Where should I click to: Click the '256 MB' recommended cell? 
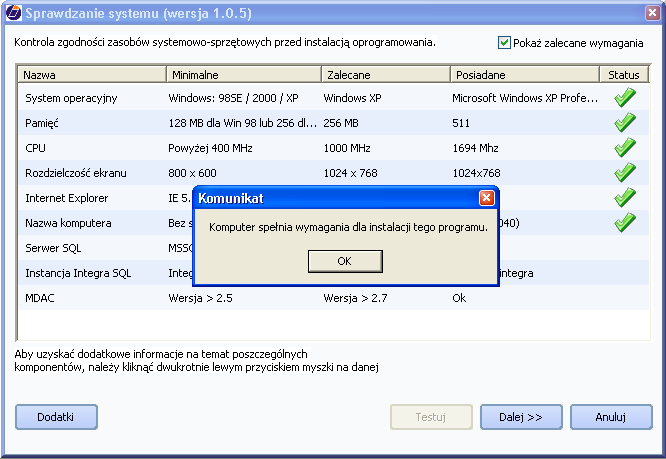tap(341, 123)
